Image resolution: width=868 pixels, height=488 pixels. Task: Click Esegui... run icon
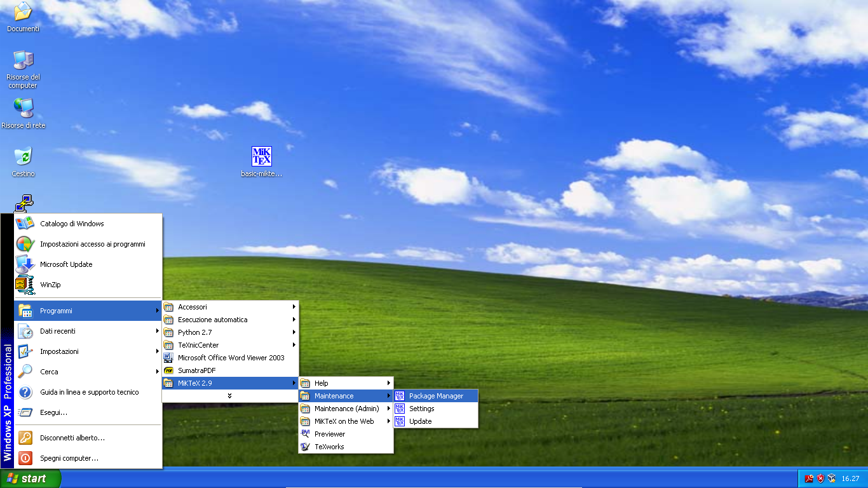25,412
